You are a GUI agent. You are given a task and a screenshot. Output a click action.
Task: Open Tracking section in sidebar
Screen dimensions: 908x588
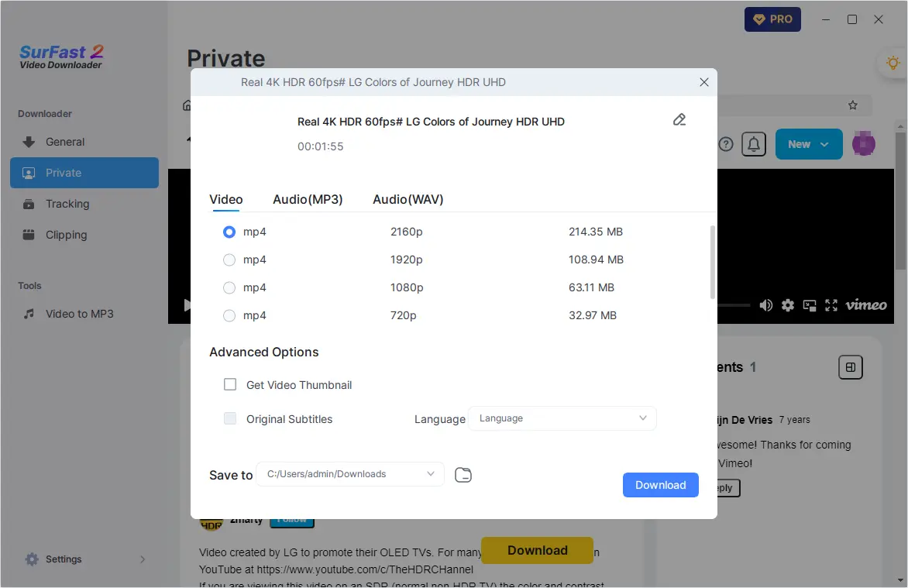tap(84, 204)
